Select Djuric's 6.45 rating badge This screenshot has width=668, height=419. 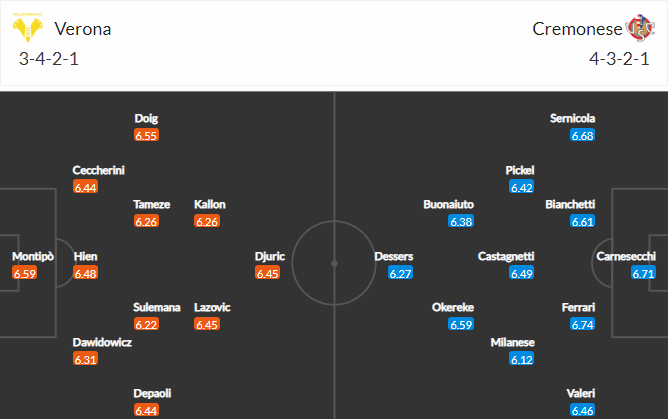268,273
